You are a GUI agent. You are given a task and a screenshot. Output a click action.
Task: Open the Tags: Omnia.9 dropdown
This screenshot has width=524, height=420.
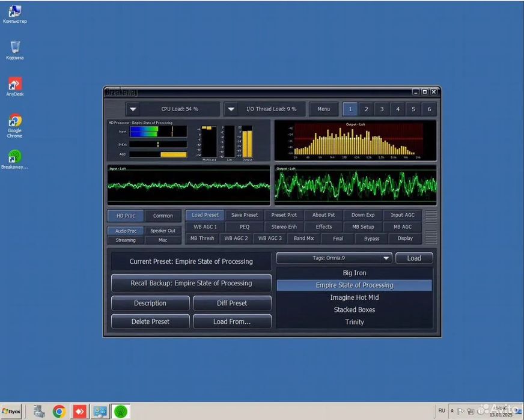pyautogui.click(x=334, y=258)
